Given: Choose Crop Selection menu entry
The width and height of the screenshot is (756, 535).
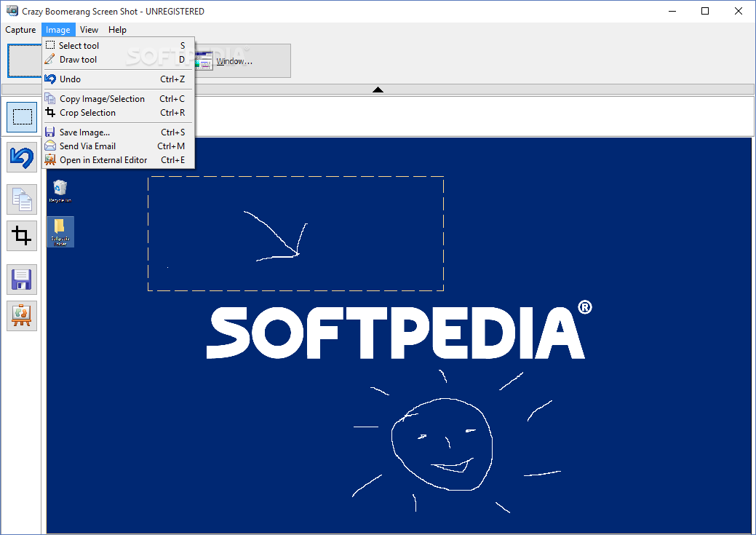Looking at the screenshot, I should tap(119, 113).
